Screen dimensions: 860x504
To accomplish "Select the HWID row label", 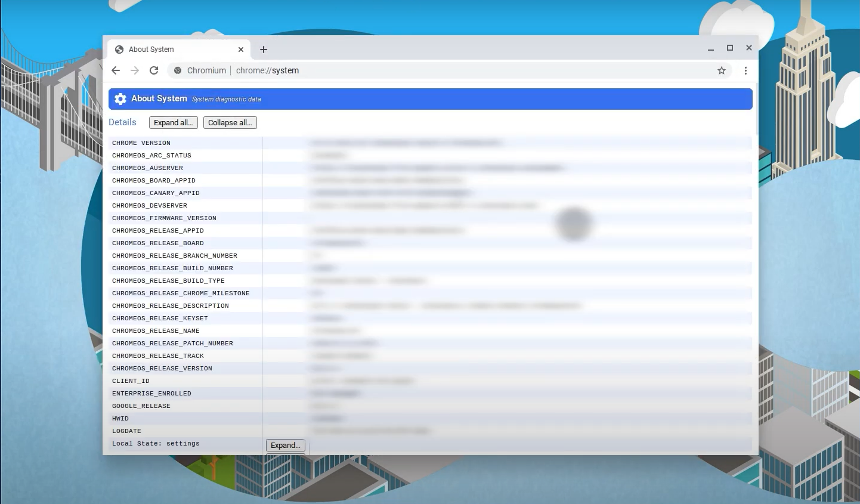I will point(120,419).
